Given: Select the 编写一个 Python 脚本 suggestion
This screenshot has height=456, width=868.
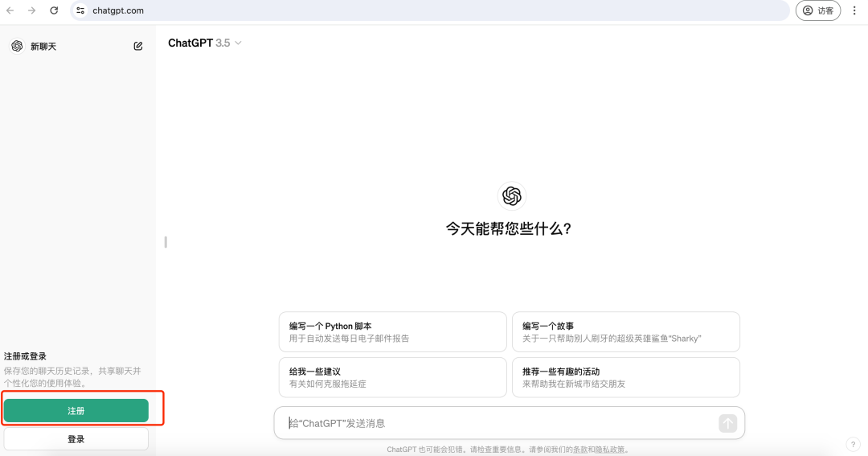Looking at the screenshot, I should (x=392, y=332).
